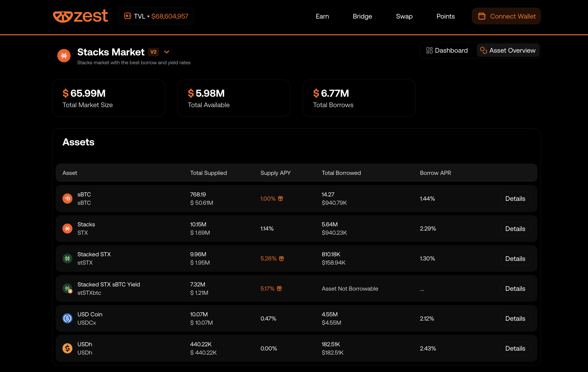588x372 pixels.
Task: Go to the Swap page
Action: [404, 16]
